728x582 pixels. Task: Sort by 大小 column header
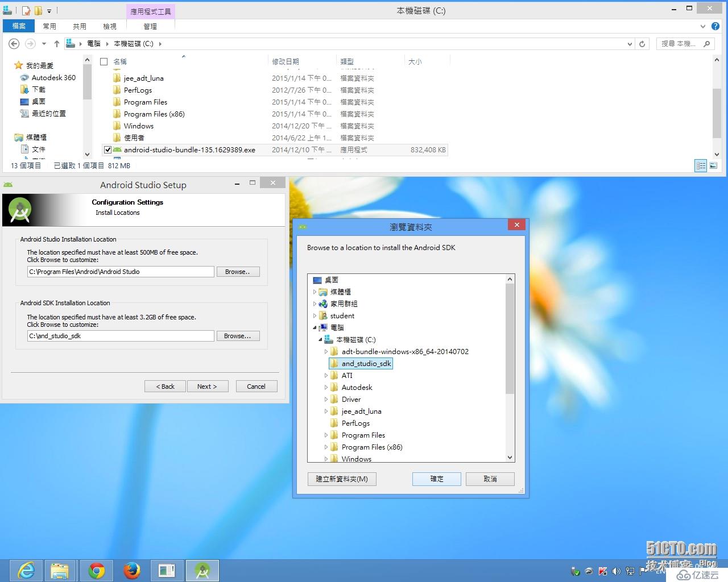click(x=427, y=61)
